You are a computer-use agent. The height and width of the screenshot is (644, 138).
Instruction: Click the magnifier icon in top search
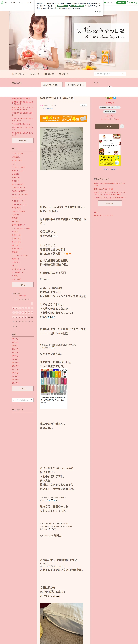[x=123, y=74]
